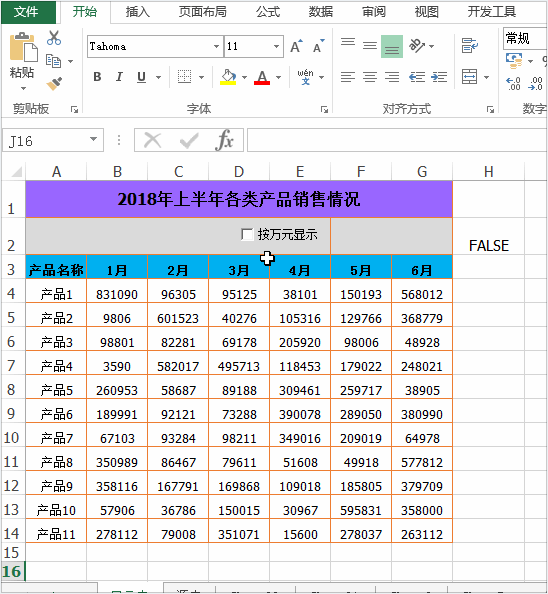Click the wén phonetic guide icon

[x=305, y=77]
